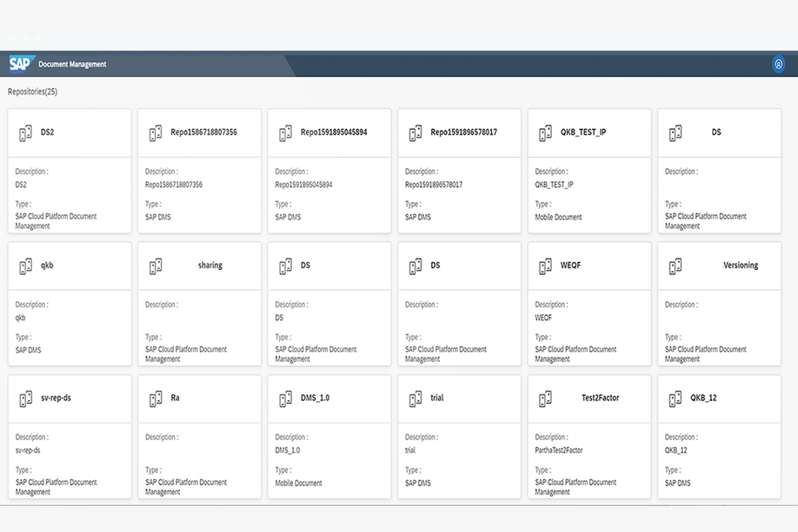Click Mobile Document type in DMS_1.0 card
The image size is (798, 532).
point(298,483)
